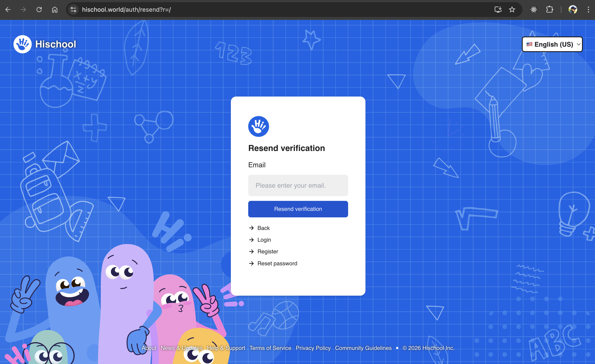
Task: Bookmark this page using the star icon
Action: 512,10
